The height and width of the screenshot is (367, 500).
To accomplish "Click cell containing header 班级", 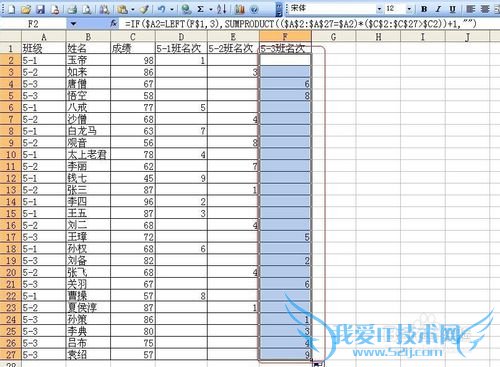I will 44,49.
